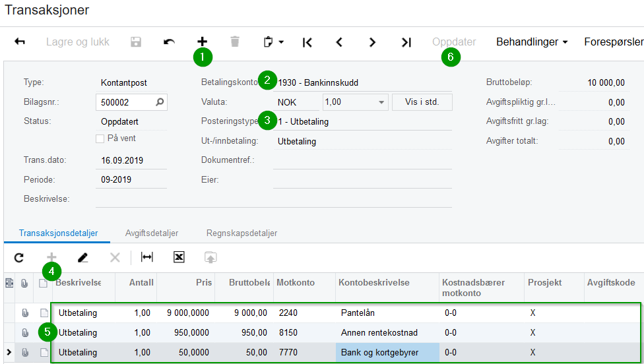Refresh the transaction details grid
Viewport: 644px width, 364px height.
(19, 257)
